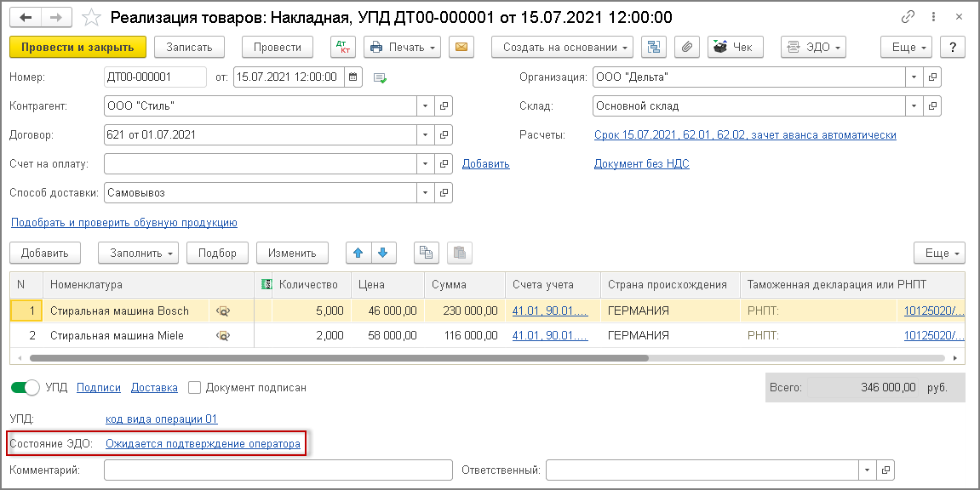Open the Подписи link
980x490 pixels.
[99, 388]
